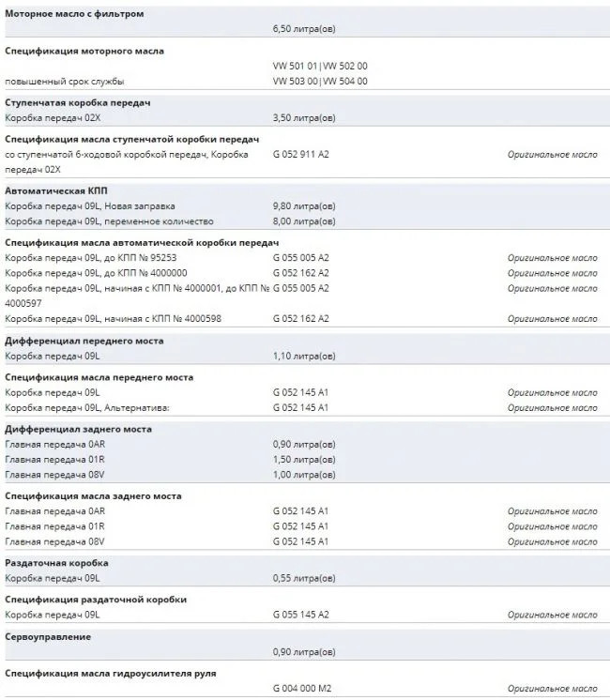Click the 0,55 литра(ов) transfer case value
This screenshot has width=610, height=700.
tap(304, 578)
